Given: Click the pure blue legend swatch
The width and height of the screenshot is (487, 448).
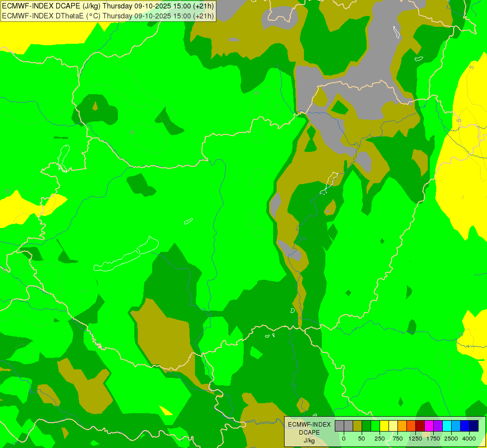Looking at the screenshot, I should click(465, 426).
